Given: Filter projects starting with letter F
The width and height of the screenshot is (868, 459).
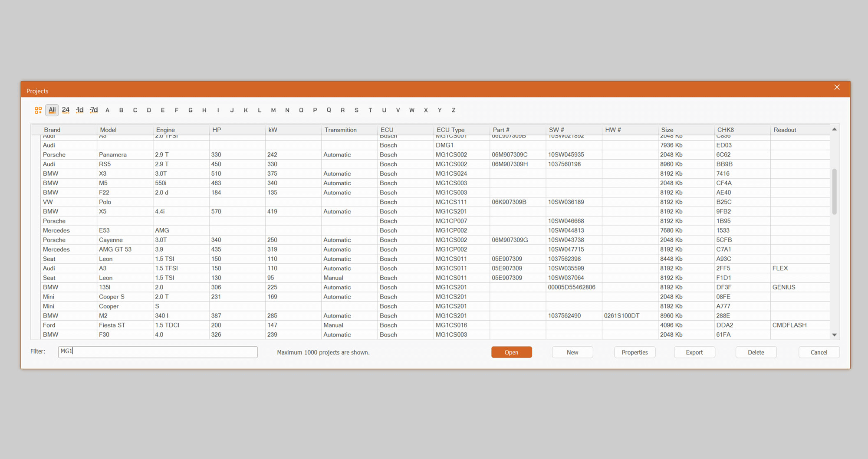Looking at the screenshot, I should (x=177, y=110).
